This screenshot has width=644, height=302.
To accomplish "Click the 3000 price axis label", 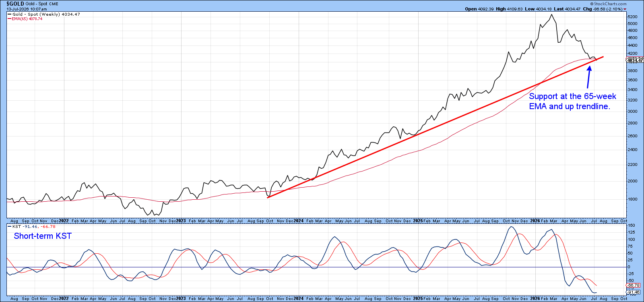I will pyautogui.click(x=632, y=112).
